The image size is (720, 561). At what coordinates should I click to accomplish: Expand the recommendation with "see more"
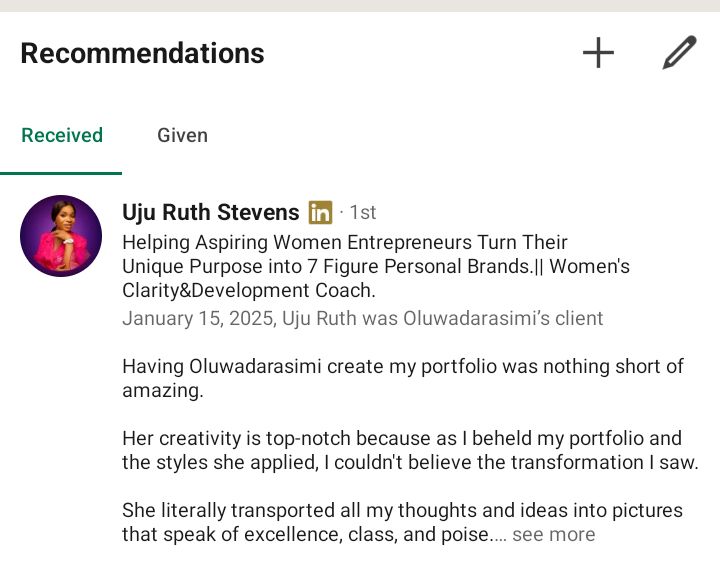click(553, 534)
